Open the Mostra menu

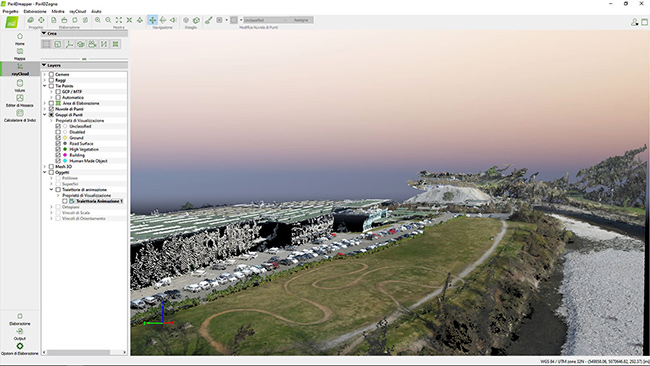[58, 11]
